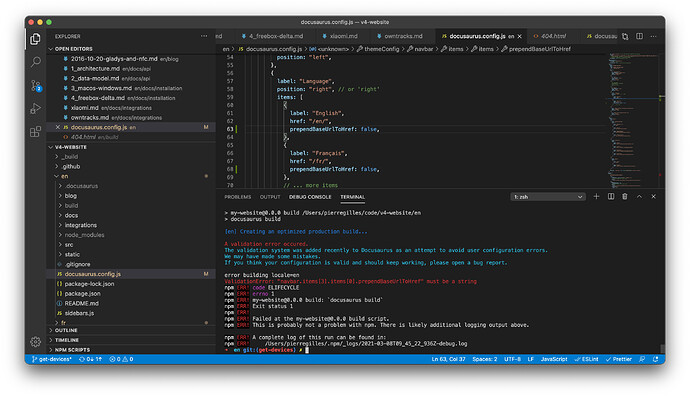
Task: Open sidebars.js in file tree
Action: [131, 313]
